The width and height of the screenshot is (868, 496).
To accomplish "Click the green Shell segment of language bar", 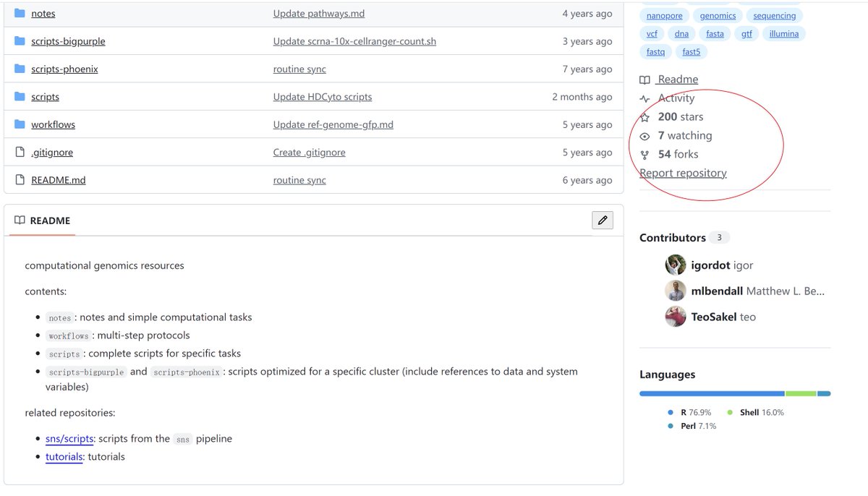I will (x=801, y=394).
